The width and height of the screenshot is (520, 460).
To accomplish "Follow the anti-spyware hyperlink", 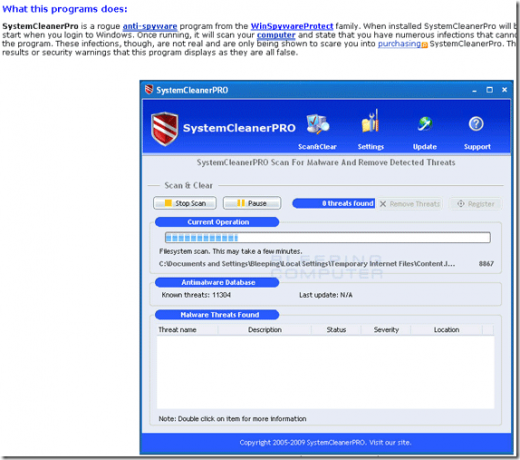I will (x=150, y=26).
